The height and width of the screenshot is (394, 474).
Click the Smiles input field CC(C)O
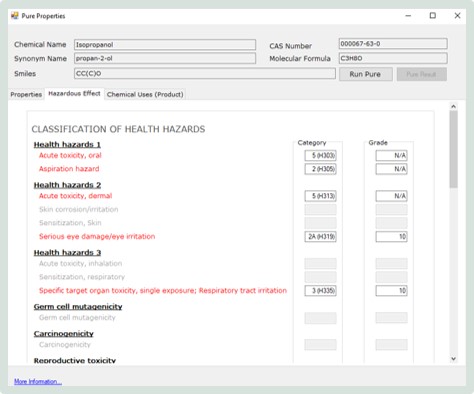(205, 74)
